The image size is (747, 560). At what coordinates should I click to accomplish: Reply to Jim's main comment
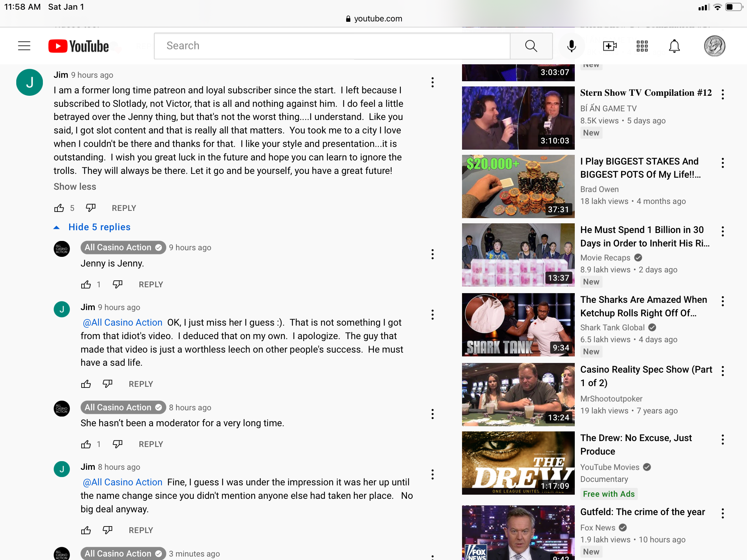coord(124,208)
